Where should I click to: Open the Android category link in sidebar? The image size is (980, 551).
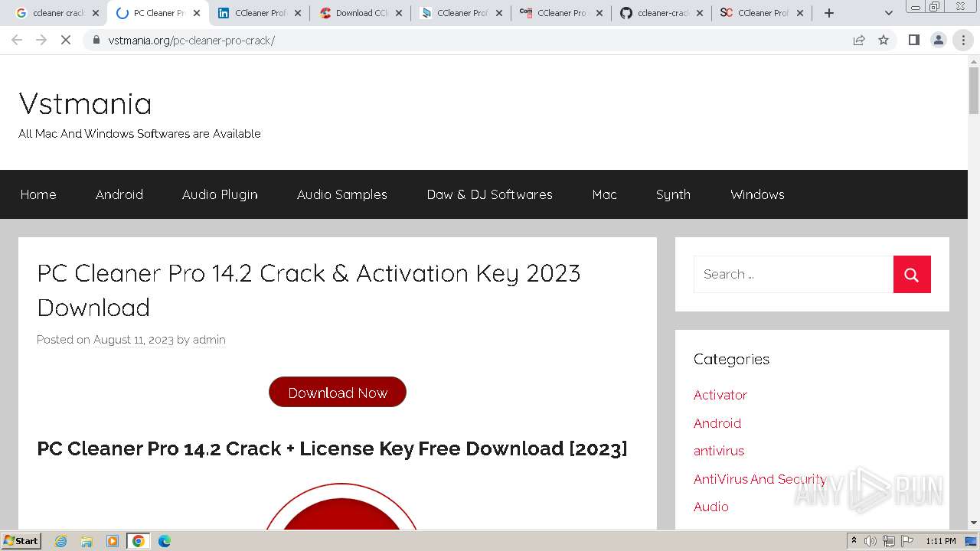coord(717,423)
